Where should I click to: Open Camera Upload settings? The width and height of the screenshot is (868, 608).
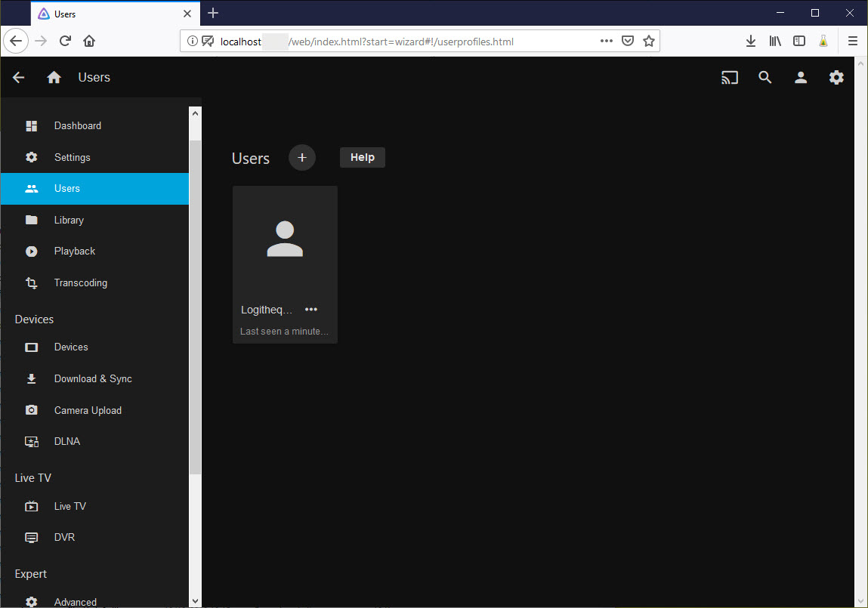88,410
